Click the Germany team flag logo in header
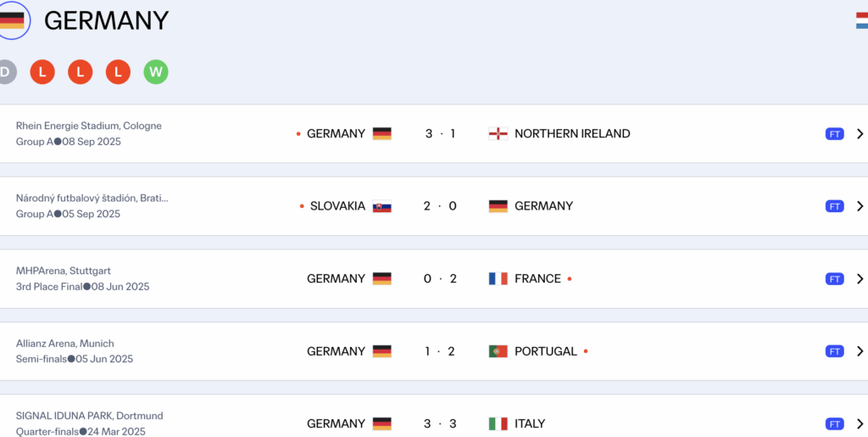 (x=11, y=20)
